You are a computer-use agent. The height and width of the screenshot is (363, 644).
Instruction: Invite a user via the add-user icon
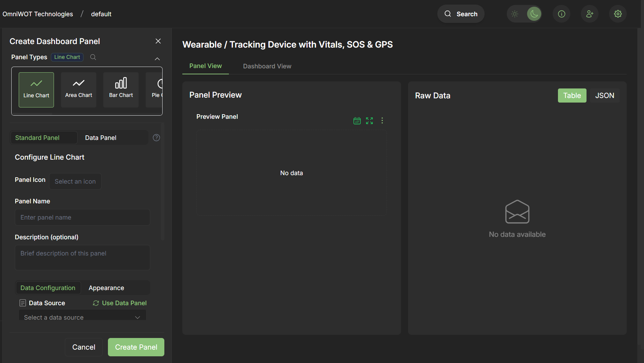[589, 14]
